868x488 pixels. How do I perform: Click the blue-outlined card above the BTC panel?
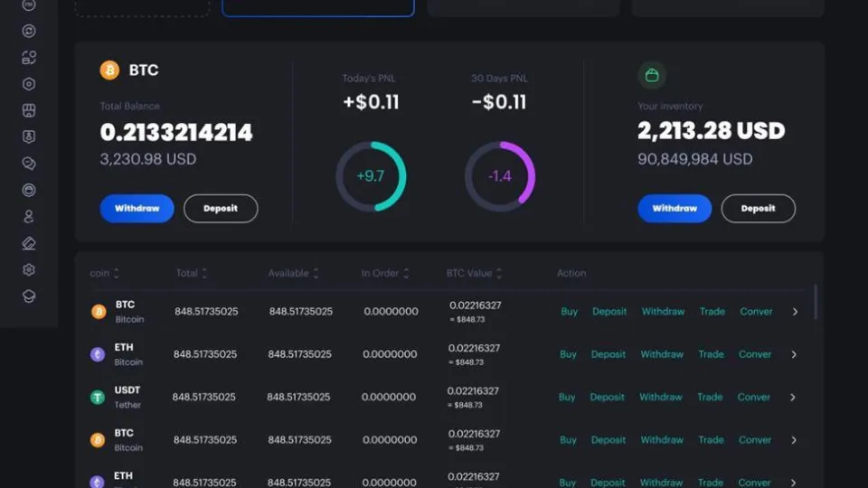(317, 8)
